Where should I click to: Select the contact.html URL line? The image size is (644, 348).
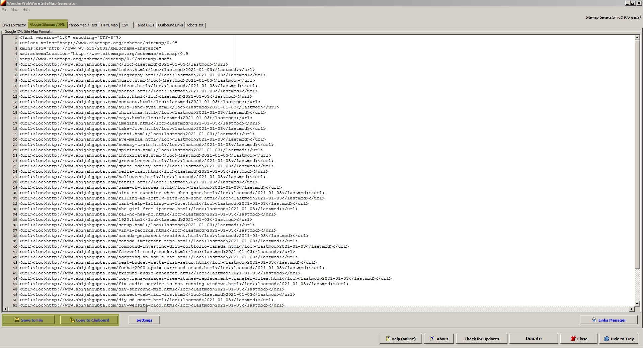click(x=140, y=102)
